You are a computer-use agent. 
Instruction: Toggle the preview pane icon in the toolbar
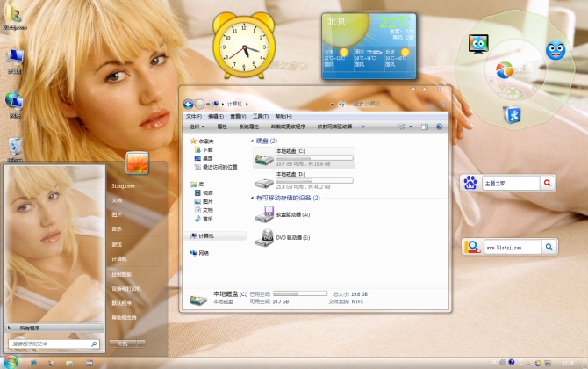pos(425,127)
